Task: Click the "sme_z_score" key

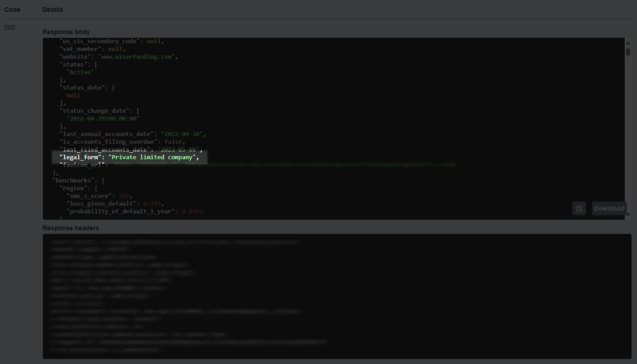Action: tap(89, 196)
